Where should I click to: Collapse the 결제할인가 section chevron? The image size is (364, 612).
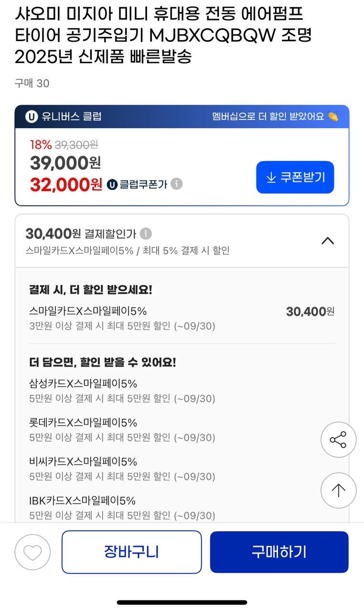[328, 240]
